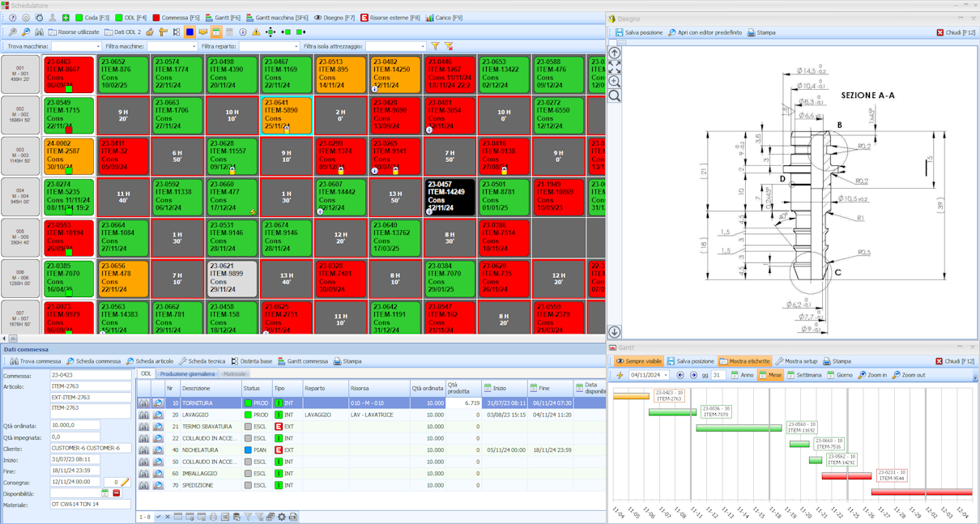
Task: Click the calendar icon beside Disponibilità
Action: click(104, 492)
